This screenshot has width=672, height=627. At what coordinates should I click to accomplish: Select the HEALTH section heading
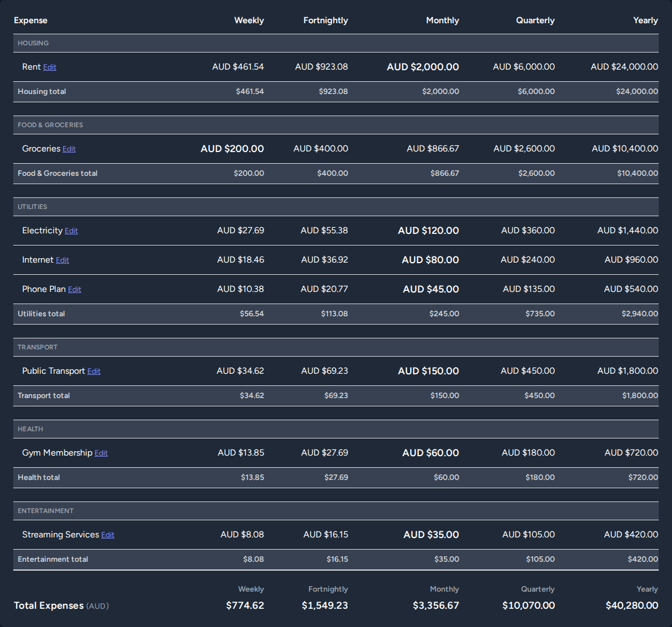coord(30,429)
